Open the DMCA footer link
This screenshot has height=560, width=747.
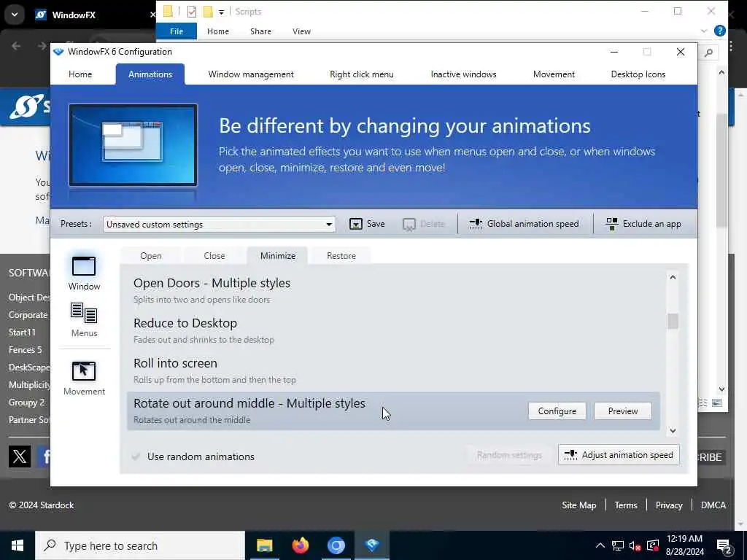point(713,505)
